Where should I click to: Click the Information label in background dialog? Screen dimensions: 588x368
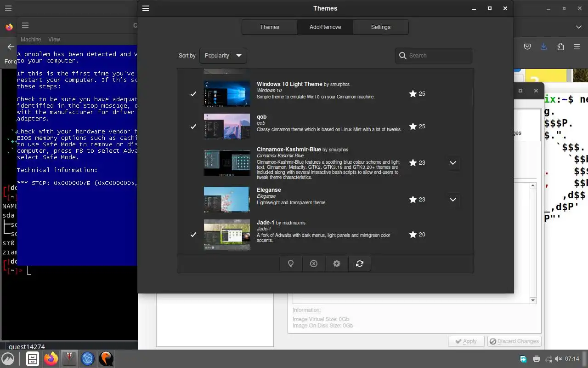pyautogui.click(x=306, y=310)
